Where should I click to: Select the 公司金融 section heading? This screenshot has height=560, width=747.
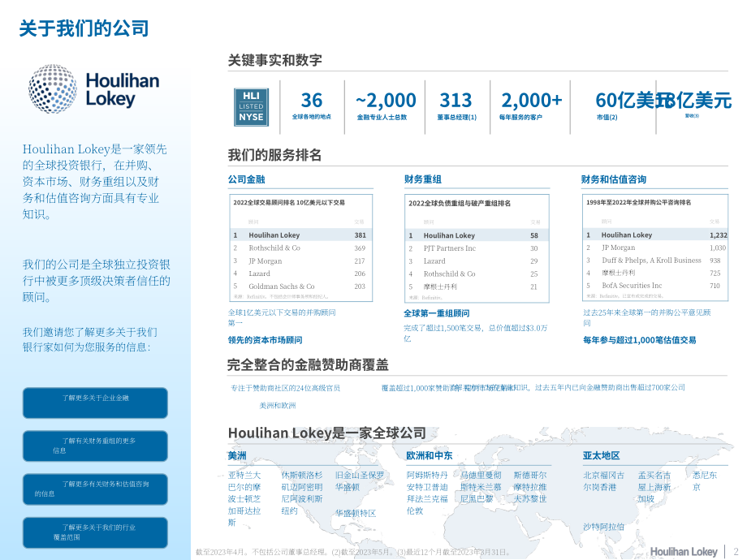[246, 179]
